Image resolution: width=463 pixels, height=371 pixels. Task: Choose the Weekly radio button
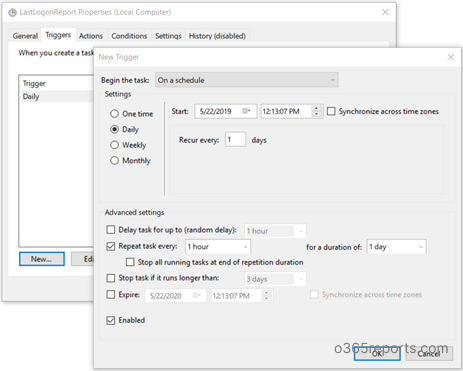114,145
